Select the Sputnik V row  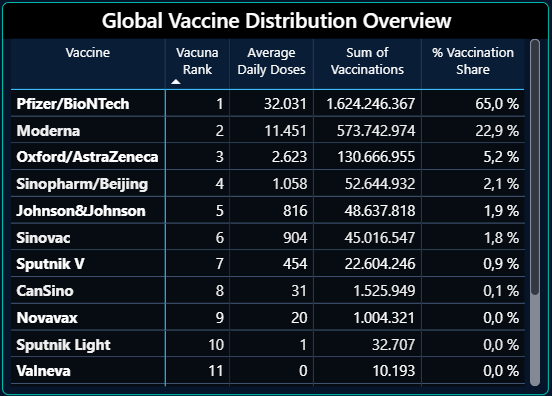pos(268,264)
